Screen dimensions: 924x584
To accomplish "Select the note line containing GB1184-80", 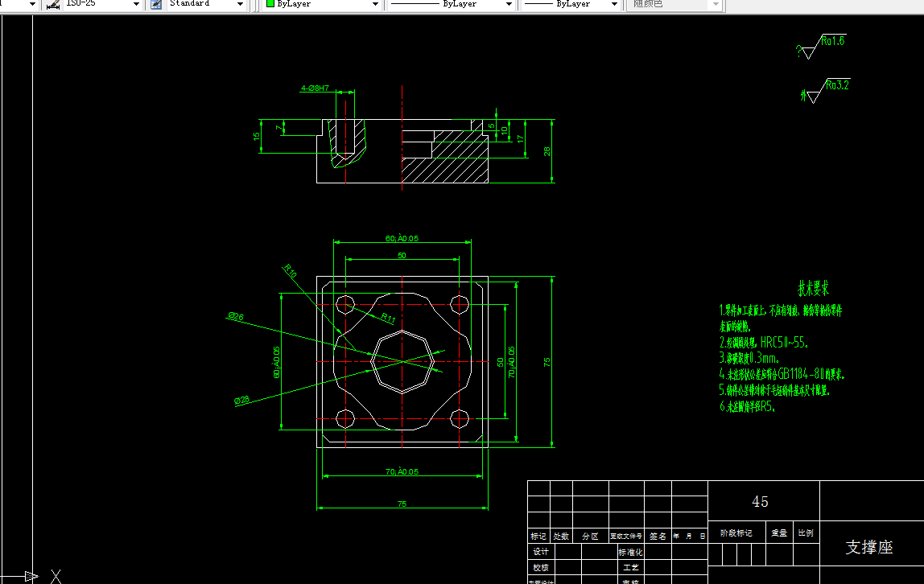I will (x=782, y=374).
